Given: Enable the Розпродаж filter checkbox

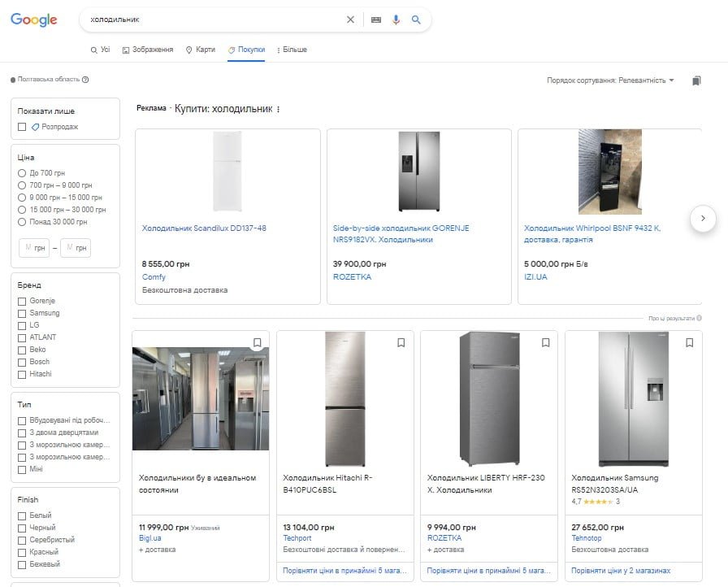Looking at the screenshot, I should [x=22, y=127].
